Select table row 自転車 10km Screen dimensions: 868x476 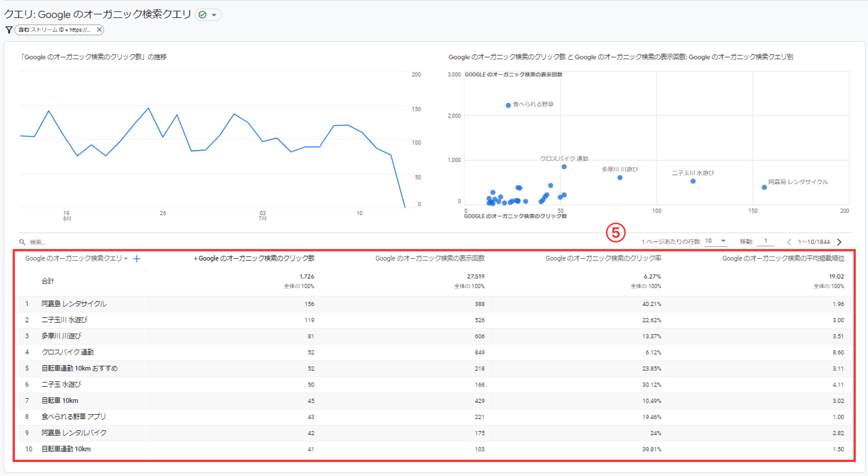[435, 401]
